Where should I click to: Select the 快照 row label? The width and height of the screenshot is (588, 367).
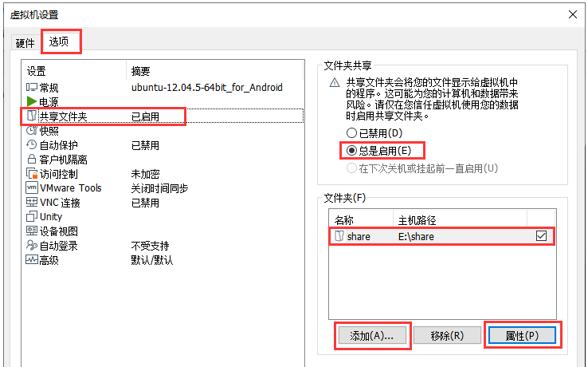coord(49,131)
